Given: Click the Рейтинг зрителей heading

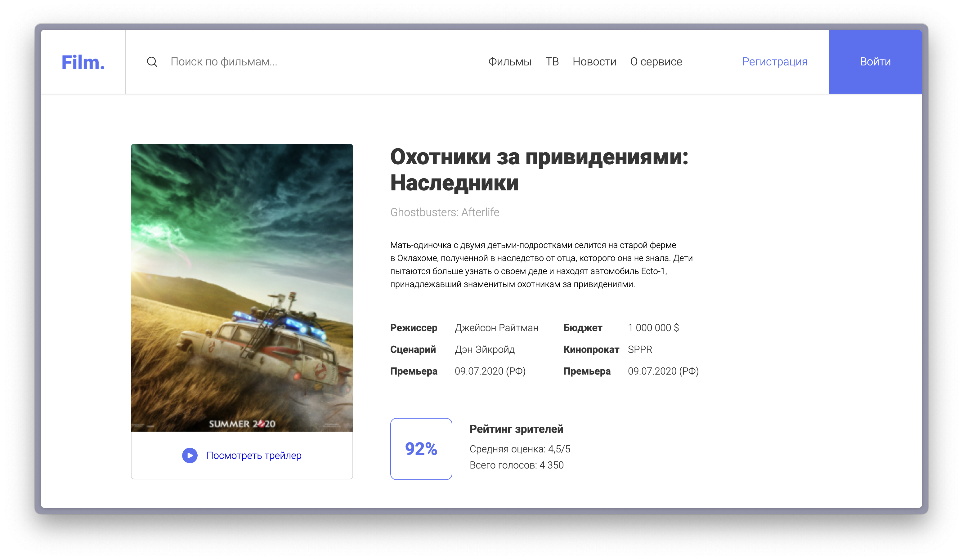Looking at the screenshot, I should pos(516,429).
